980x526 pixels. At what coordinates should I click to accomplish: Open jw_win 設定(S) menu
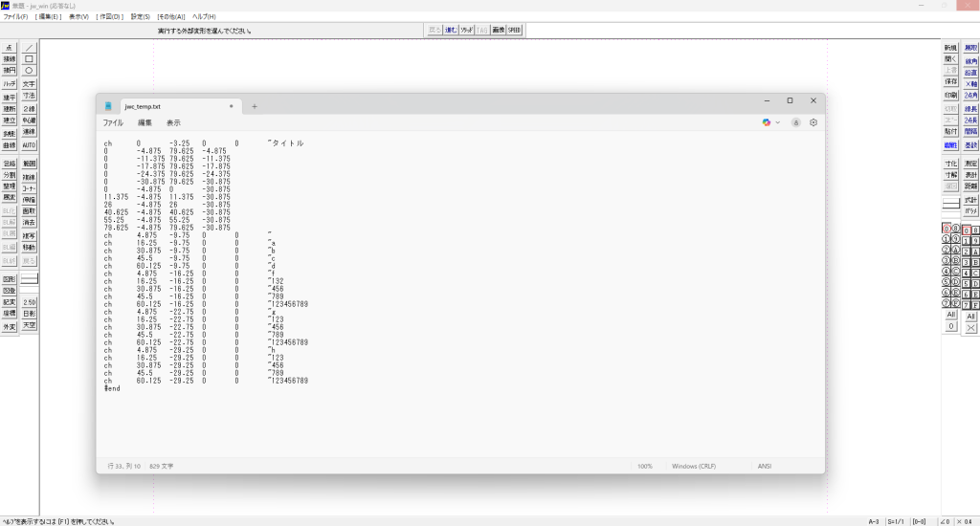click(x=140, y=17)
